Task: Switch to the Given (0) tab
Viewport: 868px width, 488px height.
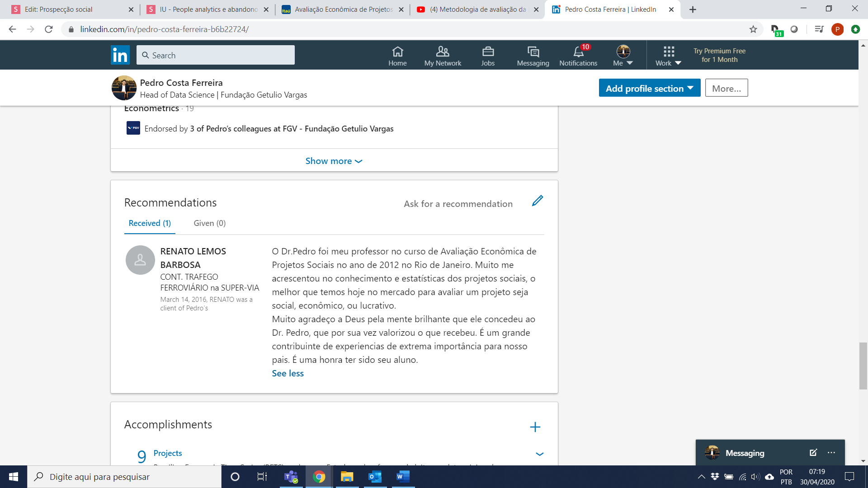Action: coord(209,223)
